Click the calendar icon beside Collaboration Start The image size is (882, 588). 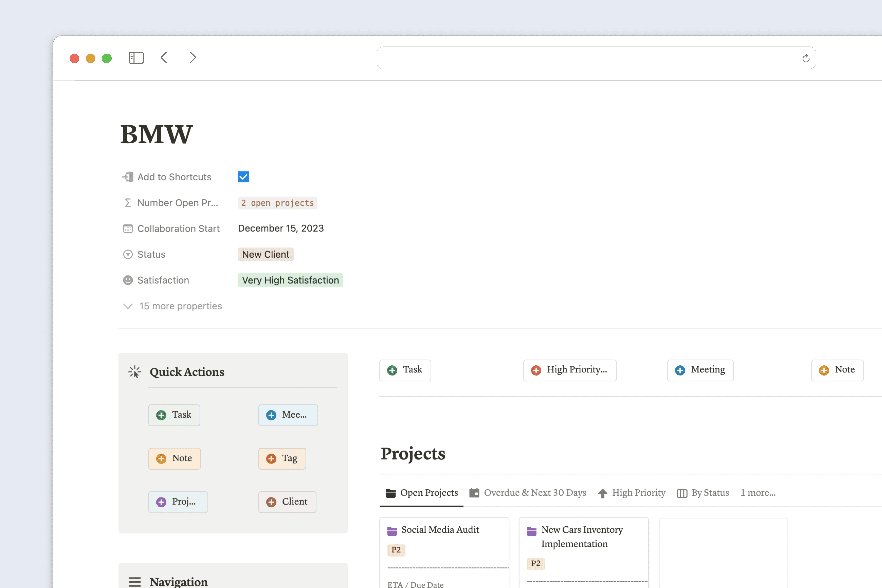[128, 228]
